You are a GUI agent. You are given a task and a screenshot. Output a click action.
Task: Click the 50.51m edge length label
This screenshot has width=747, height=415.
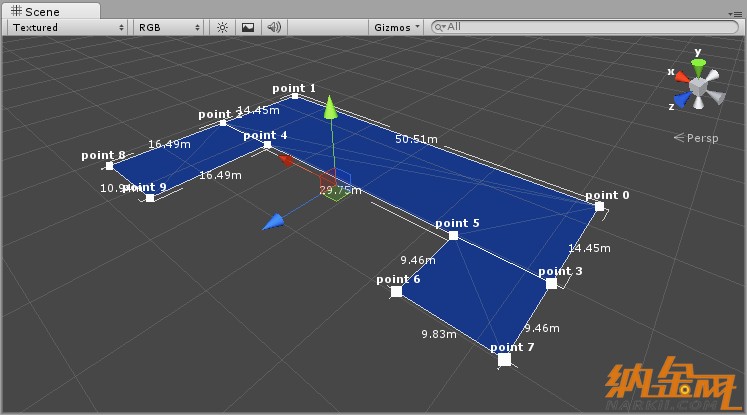coord(416,139)
